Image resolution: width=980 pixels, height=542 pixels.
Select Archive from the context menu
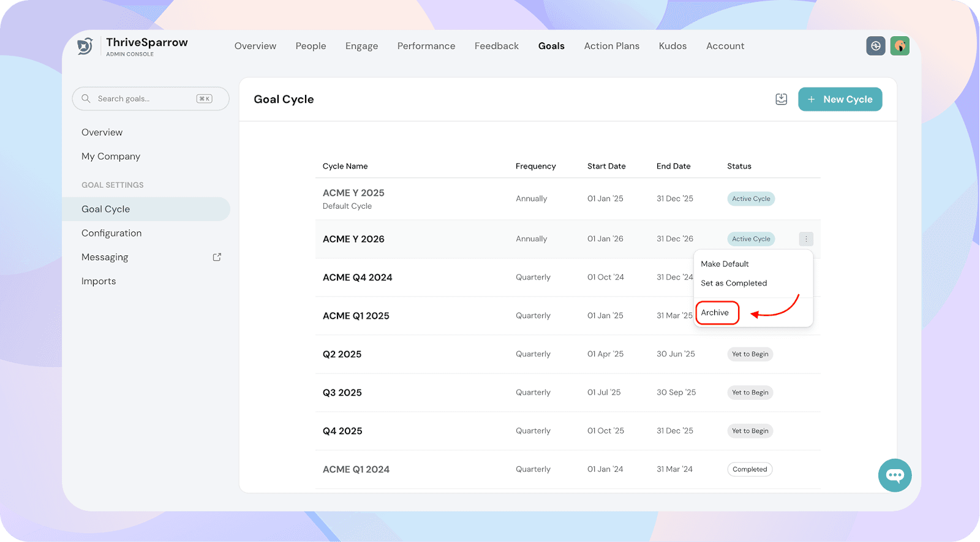click(715, 312)
